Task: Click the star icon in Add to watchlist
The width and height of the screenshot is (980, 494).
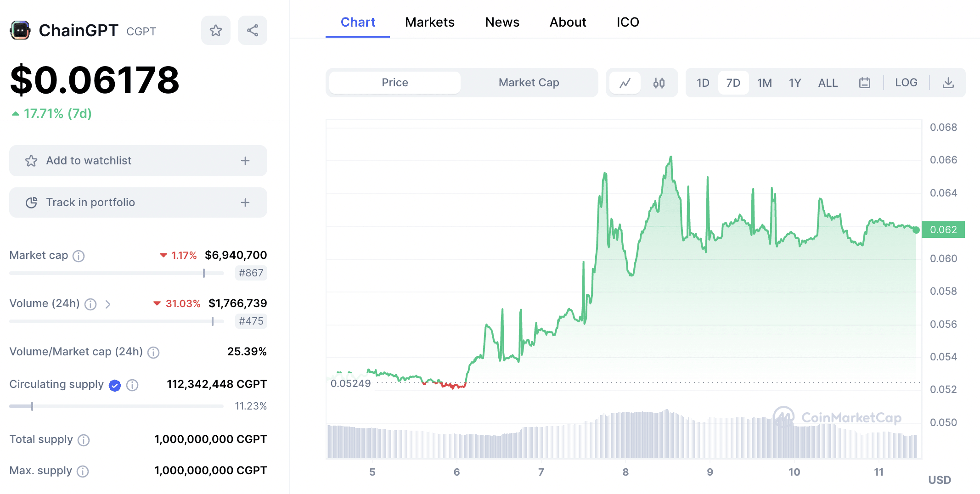Action: point(31,161)
